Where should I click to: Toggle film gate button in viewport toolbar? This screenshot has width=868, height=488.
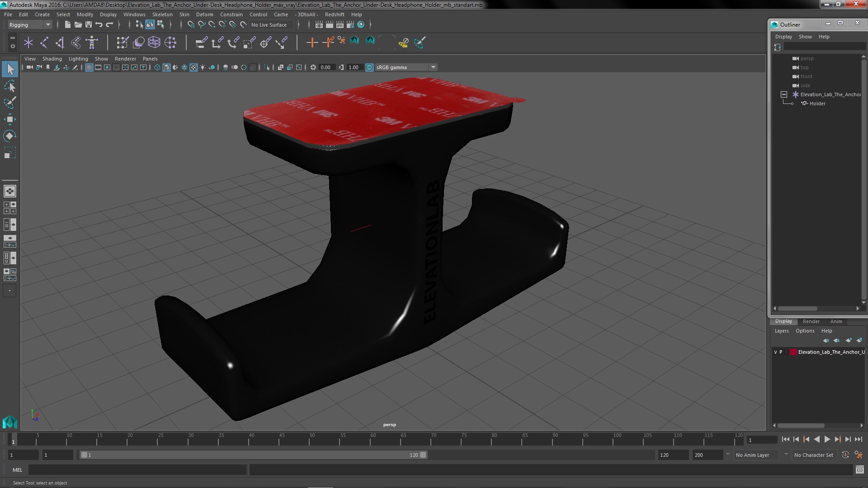pyautogui.click(x=98, y=67)
